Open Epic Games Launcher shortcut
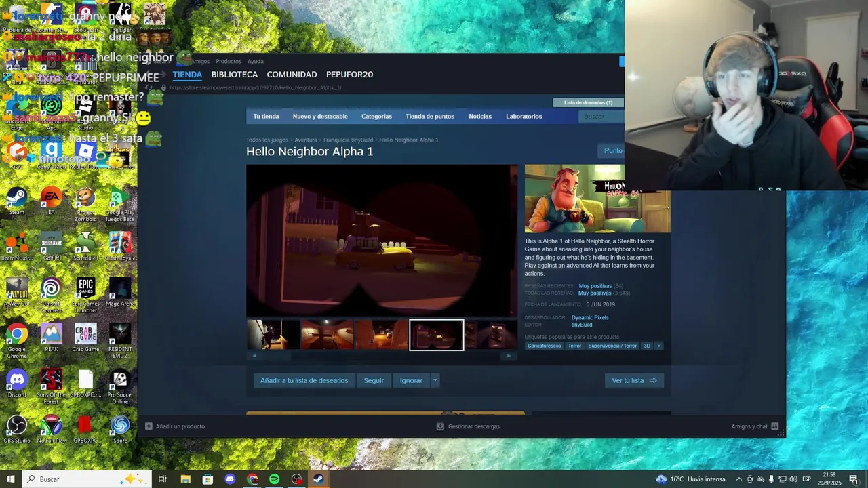This screenshot has height=488, width=868. (85, 296)
